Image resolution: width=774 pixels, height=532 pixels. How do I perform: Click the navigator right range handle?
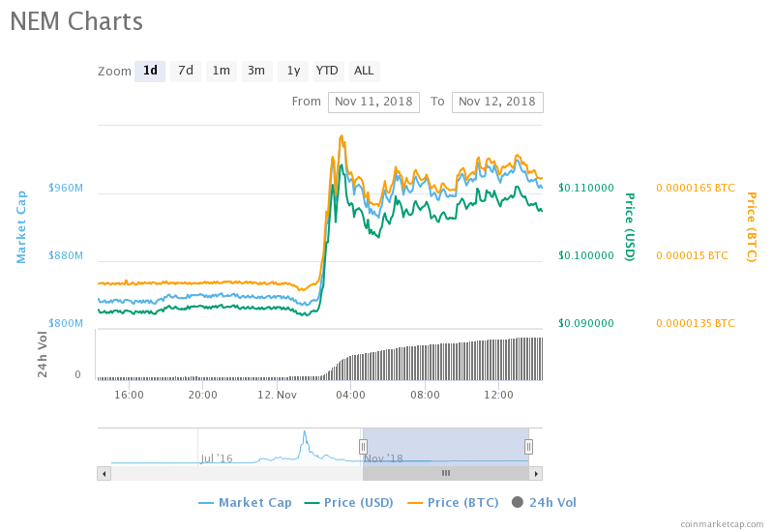coord(528,446)
